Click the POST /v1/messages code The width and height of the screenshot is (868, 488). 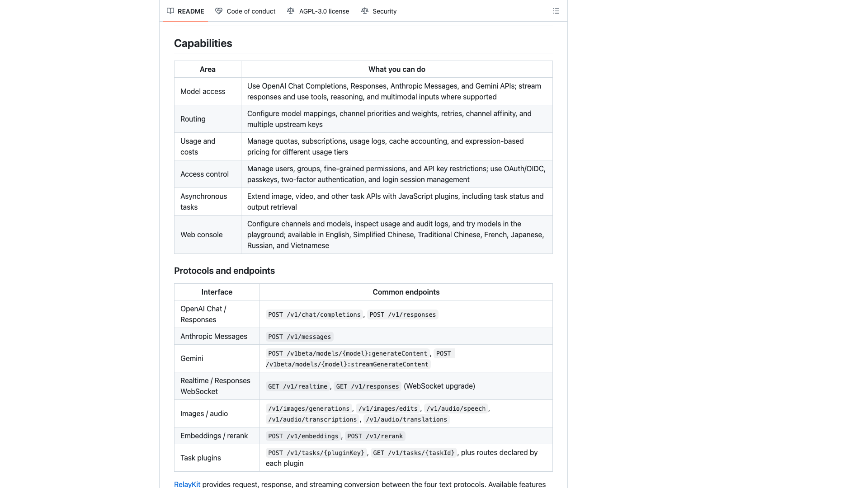(299, 337)
